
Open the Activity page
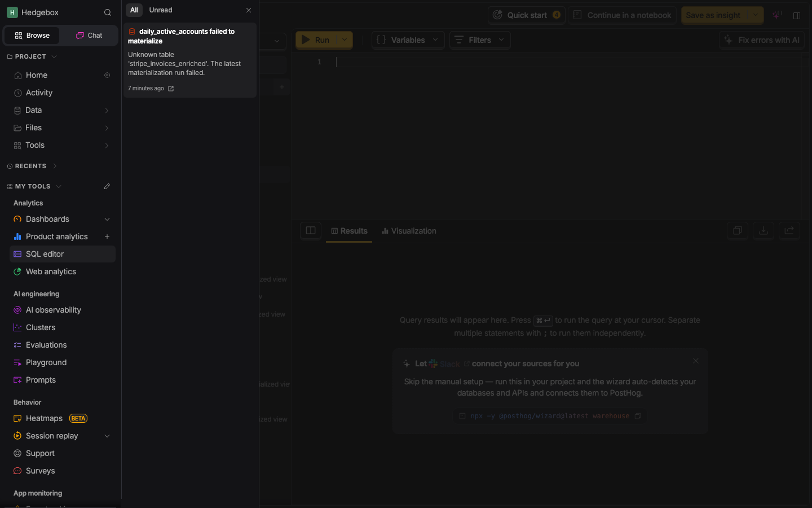[39, 93]
